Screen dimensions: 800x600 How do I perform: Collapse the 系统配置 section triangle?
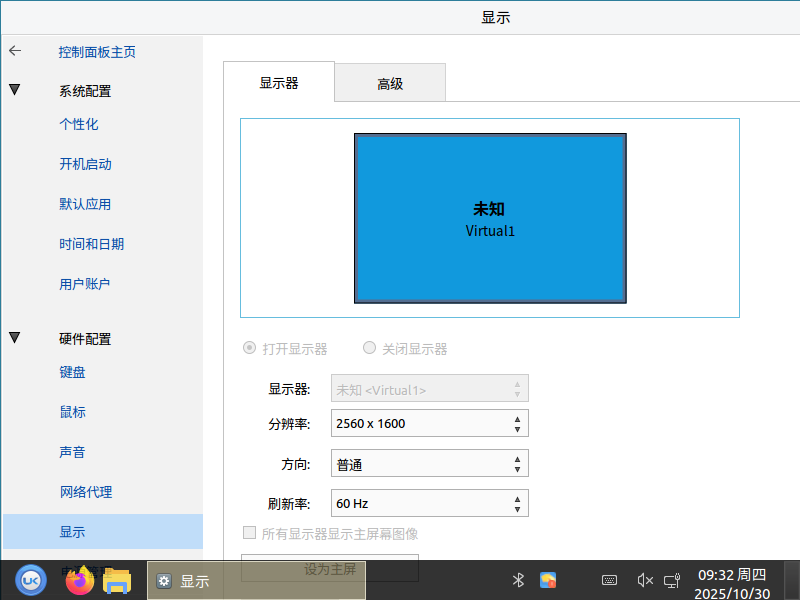pyautogui.click(x=14, y=90)
